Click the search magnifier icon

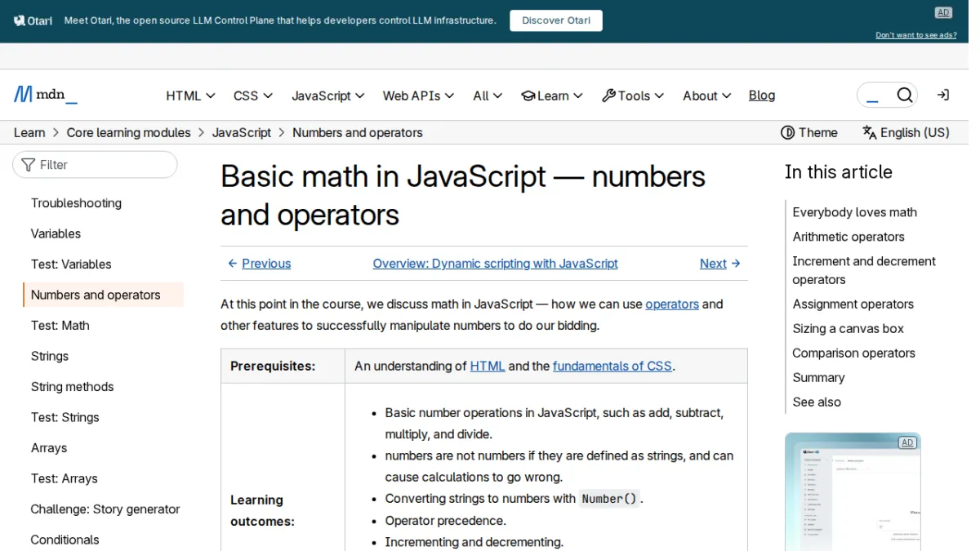904,96
